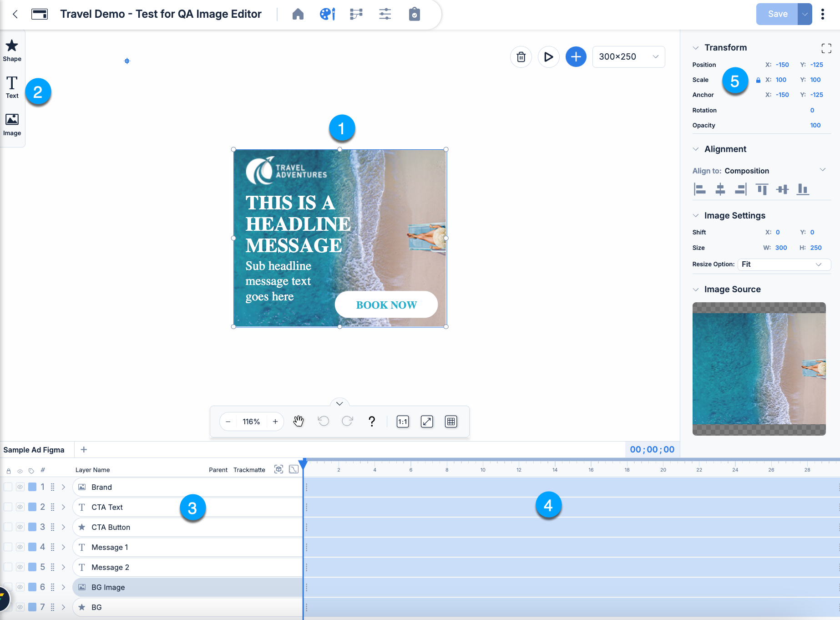
Task: Align right edges icon
Action: click(x=741, y=189)
